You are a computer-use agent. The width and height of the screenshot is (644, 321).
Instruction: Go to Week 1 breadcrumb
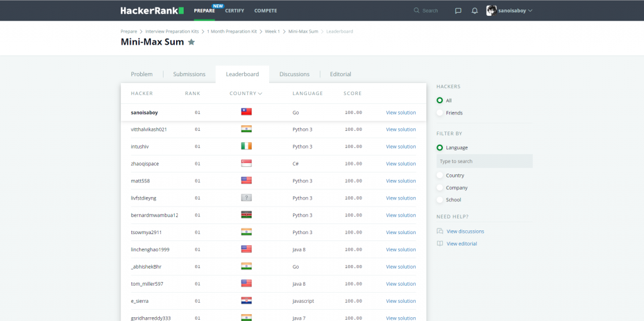pyautogui.click(x=272, y=31)
